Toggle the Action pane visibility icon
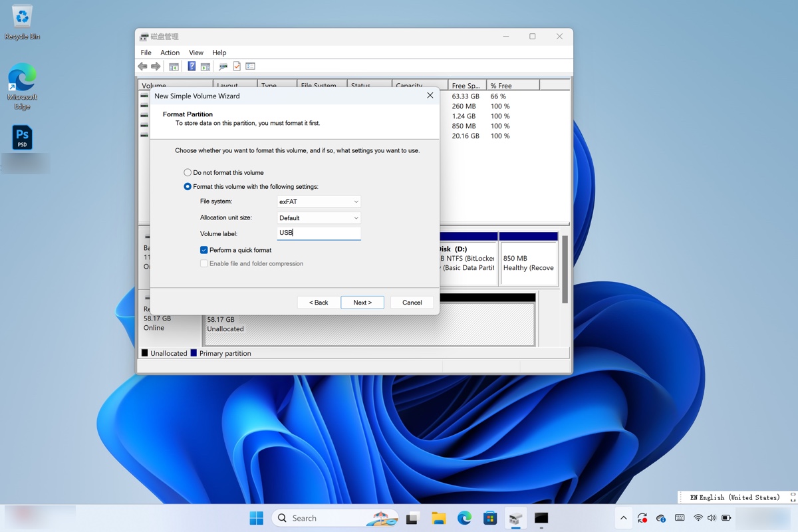798x532 pixels. pos(205,66)
